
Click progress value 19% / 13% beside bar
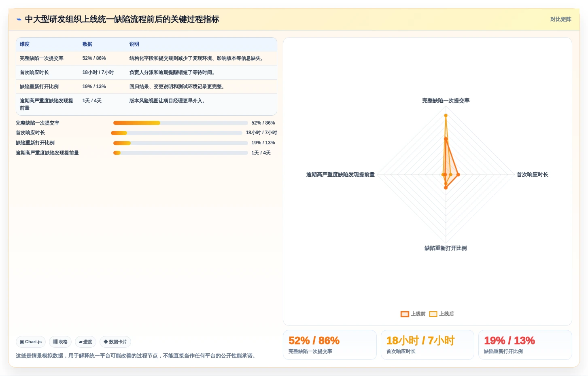click(263, 143)
